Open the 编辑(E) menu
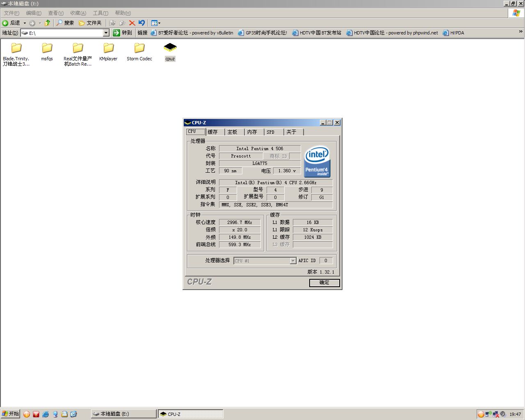Screen dimensions: 525x420 (34, 13)
